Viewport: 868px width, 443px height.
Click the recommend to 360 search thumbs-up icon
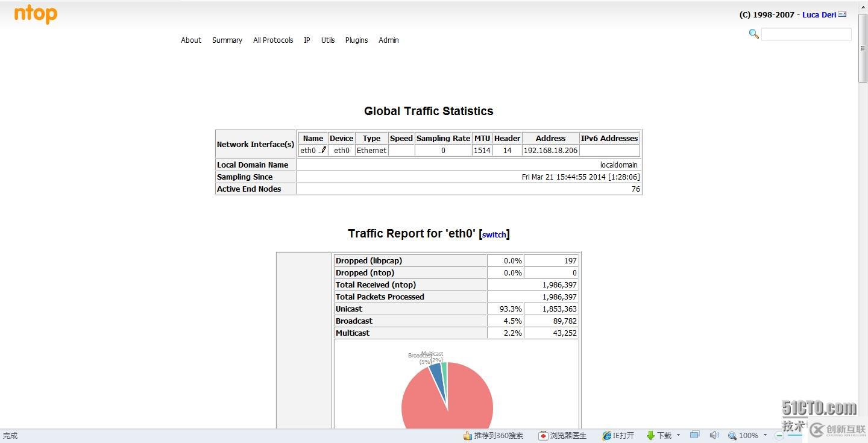coord(467,435)
